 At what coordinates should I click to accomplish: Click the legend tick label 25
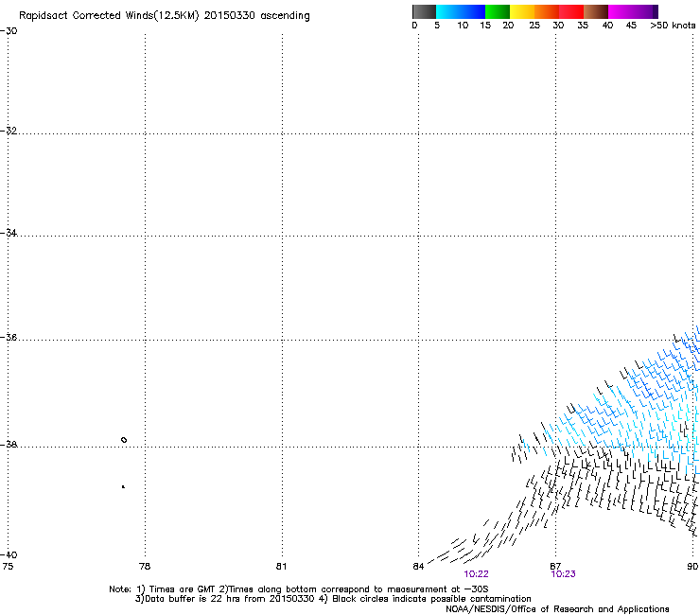(534, 26)
